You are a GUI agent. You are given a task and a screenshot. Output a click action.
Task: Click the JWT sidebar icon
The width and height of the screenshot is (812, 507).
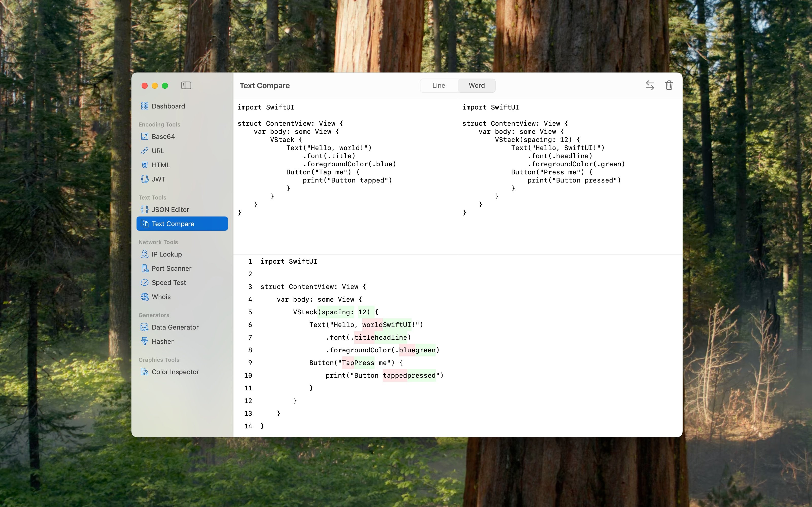[145, 179]
